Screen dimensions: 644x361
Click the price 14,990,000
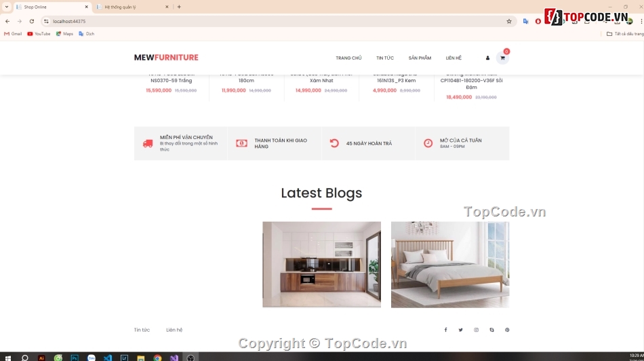[308, 90]
